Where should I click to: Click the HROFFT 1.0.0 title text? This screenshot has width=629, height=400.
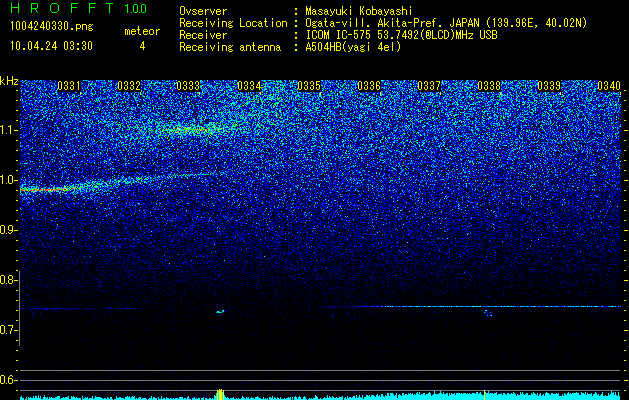click(78, 8)
